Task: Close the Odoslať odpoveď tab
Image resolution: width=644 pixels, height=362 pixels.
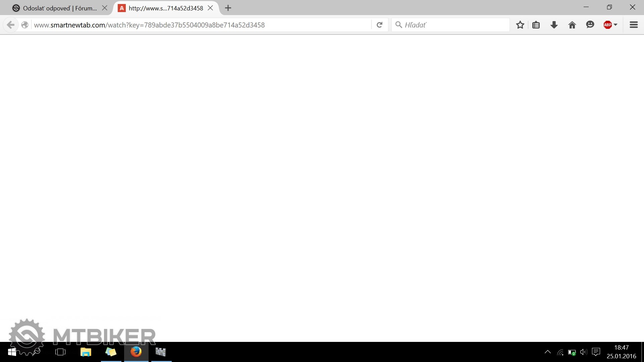Action: click(105, 8)
